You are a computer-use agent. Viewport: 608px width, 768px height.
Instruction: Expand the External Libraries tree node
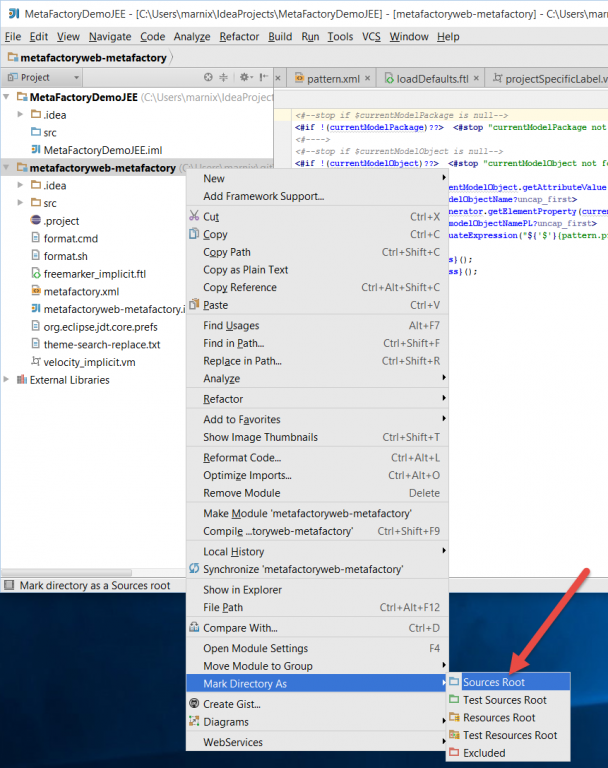8,380
